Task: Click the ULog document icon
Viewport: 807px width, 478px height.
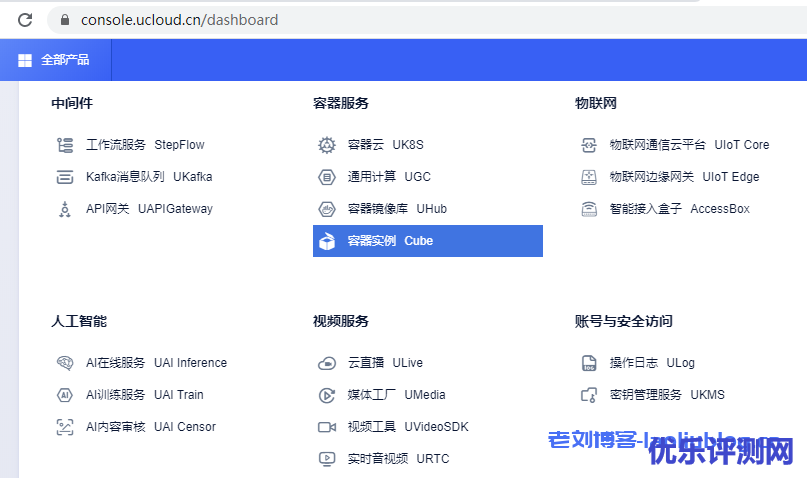Action: 589,363
